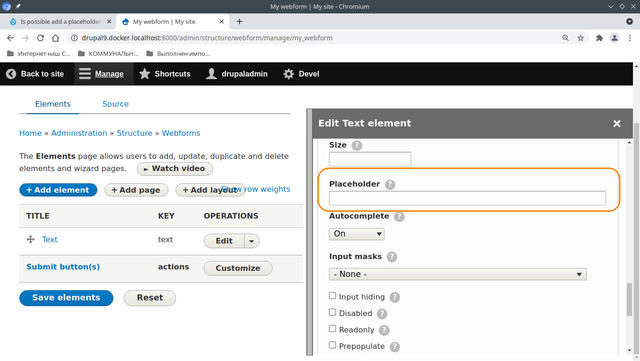Enable the Input hiding checkbox
Image resolution: width=640 pixels, height=361 pixels.
pos(333,296)
